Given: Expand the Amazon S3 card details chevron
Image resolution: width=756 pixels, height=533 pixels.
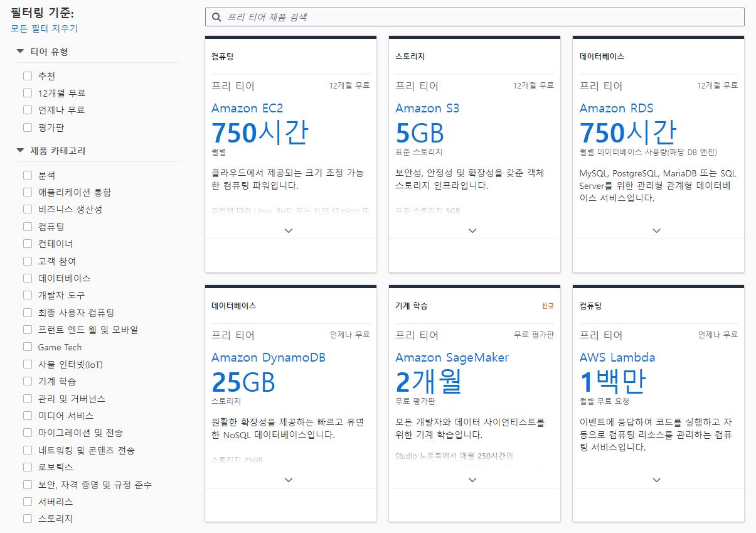Looking at the screenshot, I should point(472,230).
